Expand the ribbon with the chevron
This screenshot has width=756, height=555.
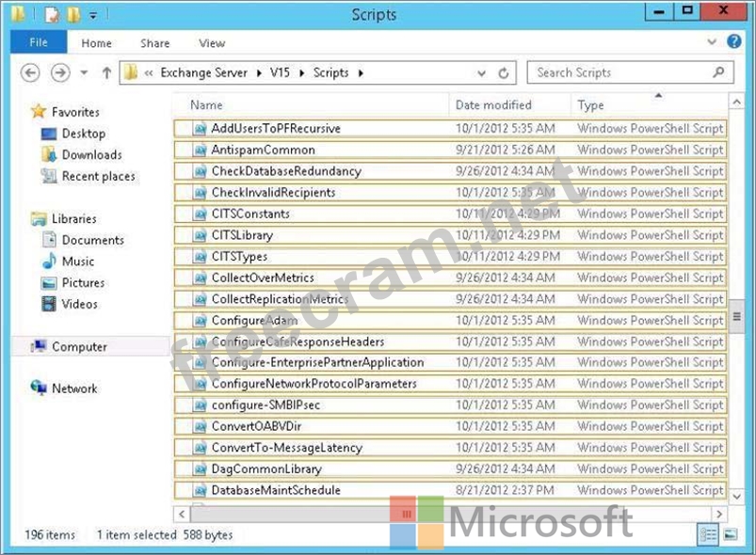(712, 42)
